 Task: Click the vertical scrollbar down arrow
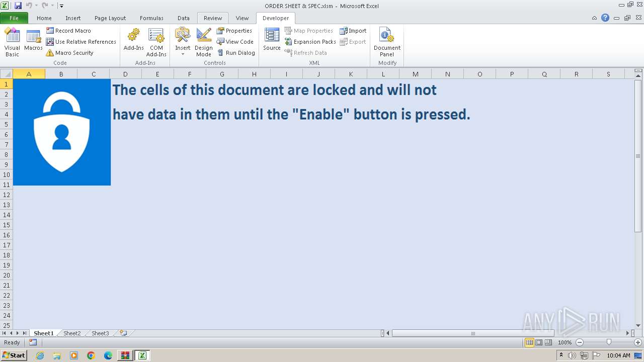pyautogui.click(x=638, y=325)
